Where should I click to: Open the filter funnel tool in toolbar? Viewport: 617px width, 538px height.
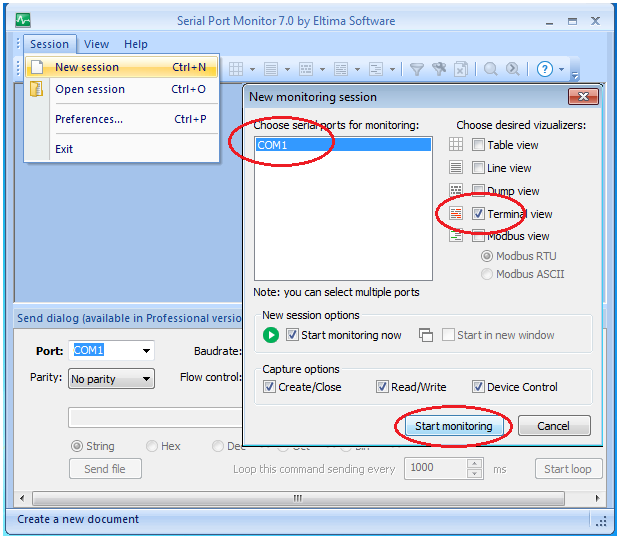[416, 69]
